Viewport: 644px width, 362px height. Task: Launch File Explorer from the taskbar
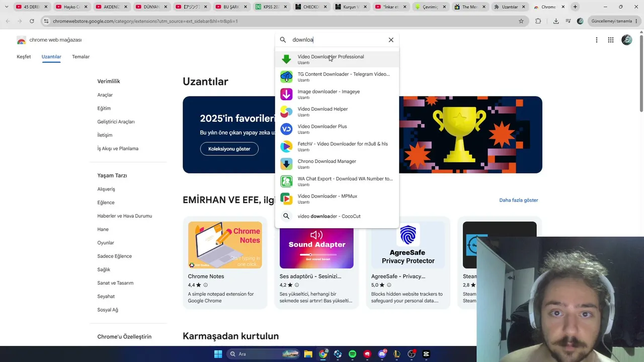(x=308, y=354)
